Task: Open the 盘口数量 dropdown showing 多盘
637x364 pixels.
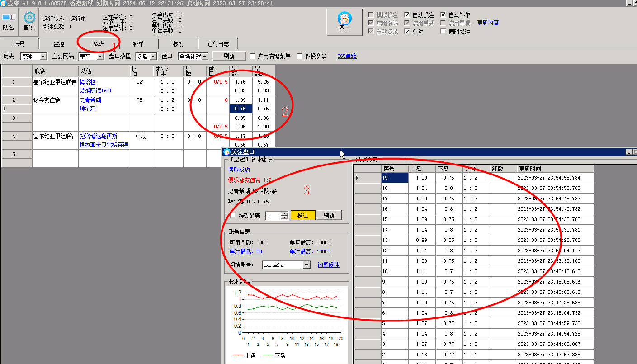Action: pyautogui.click(x=153, y=57)
